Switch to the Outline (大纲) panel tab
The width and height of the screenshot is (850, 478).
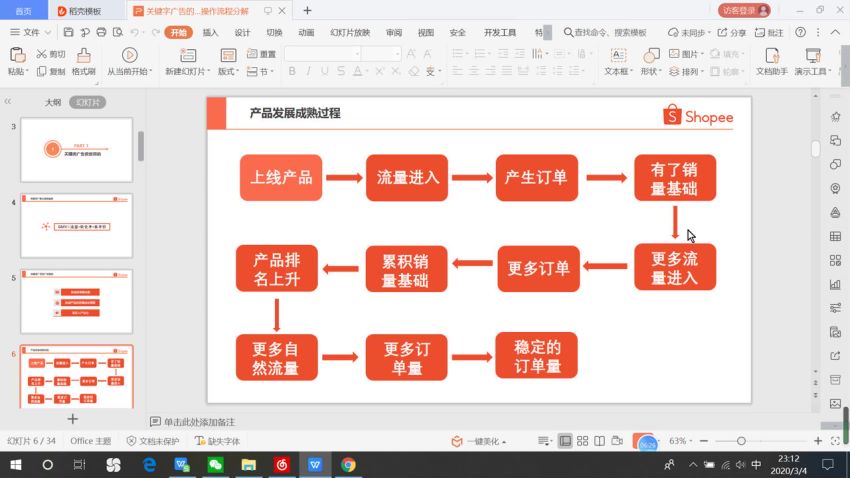tap(53, 102)
